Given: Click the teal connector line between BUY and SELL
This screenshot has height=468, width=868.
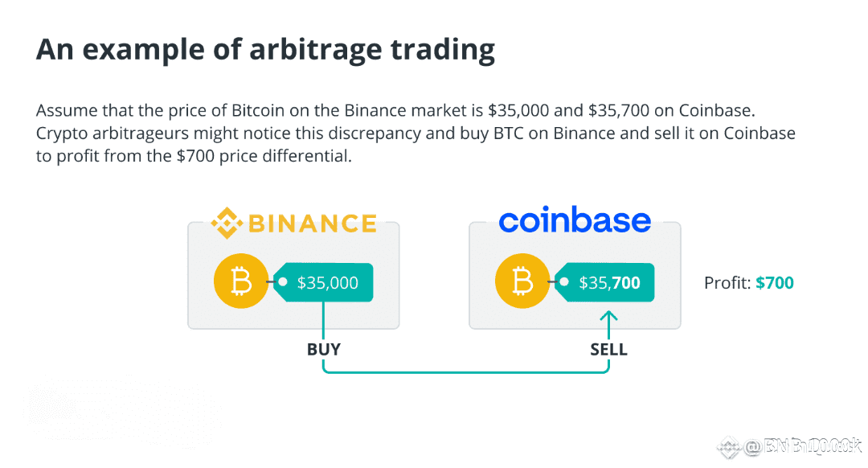Looking at the screenshot, I should (x=466, y=372).
